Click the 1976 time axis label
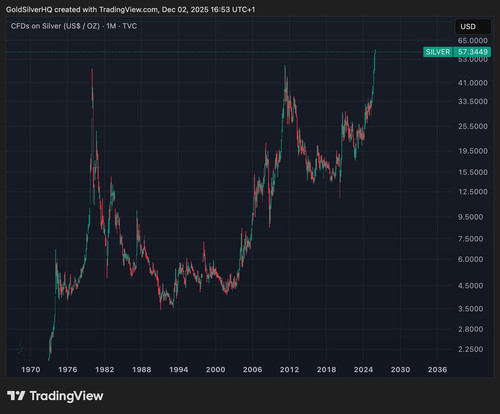Image resolution: width=500 pixels, height=414 pixels. pyautogui.click(x=68, y=369)
